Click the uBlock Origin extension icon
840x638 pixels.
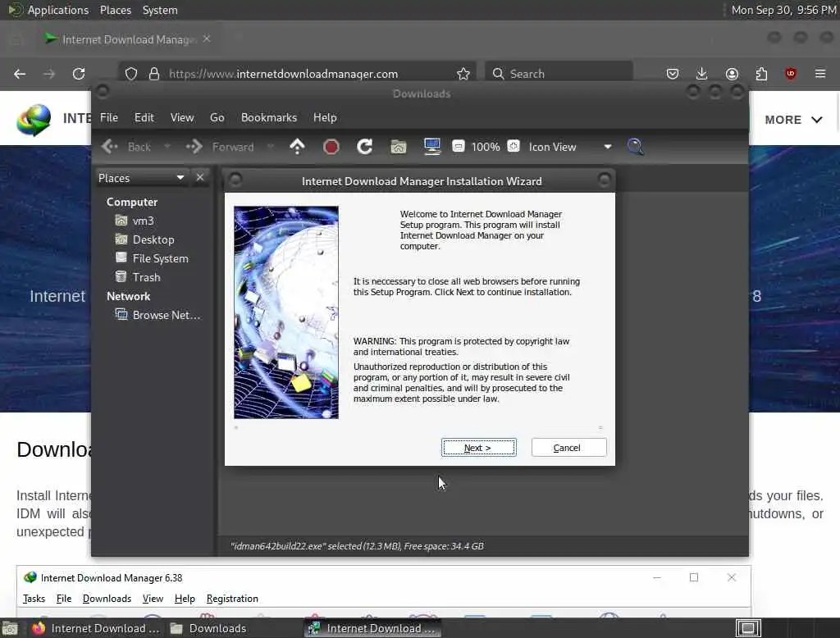(791, 74)
